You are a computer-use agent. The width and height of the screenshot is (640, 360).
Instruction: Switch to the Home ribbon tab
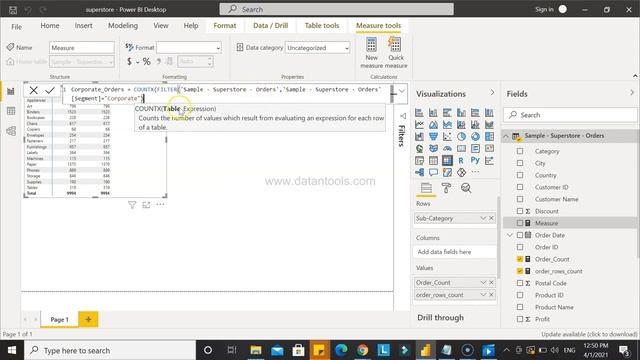coord(50,26)
